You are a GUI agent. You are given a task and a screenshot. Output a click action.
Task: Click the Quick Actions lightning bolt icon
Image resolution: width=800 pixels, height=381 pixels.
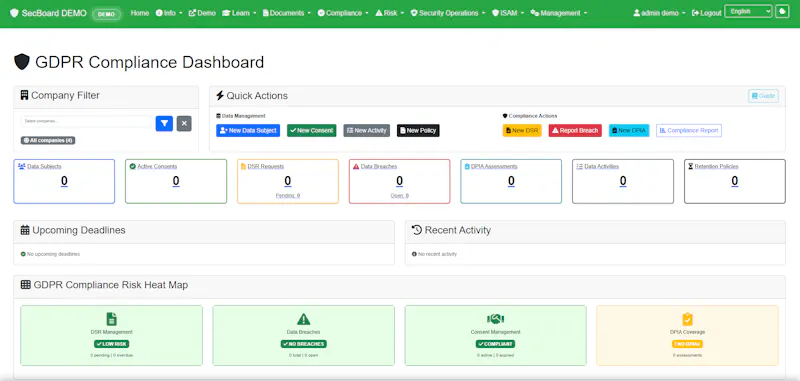click(x=220, y=95)
